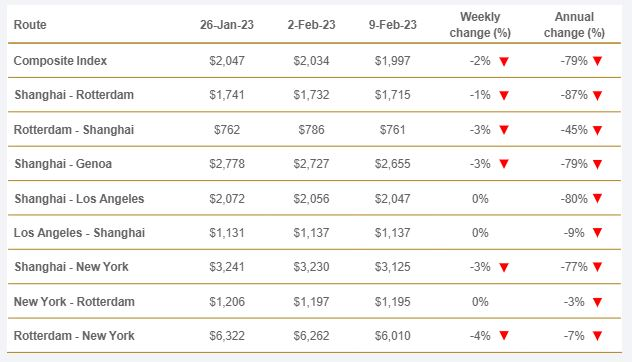Click the Weekly change (%) header
The width and height of the screenshot is (632, 362).
pos(480,25)
